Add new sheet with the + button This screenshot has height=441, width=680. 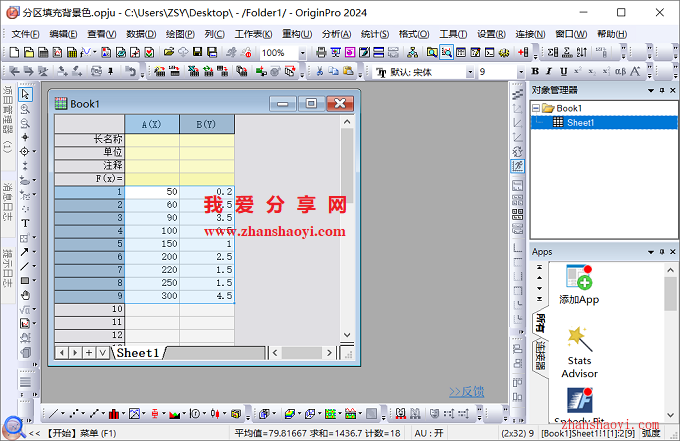point(89,353)
